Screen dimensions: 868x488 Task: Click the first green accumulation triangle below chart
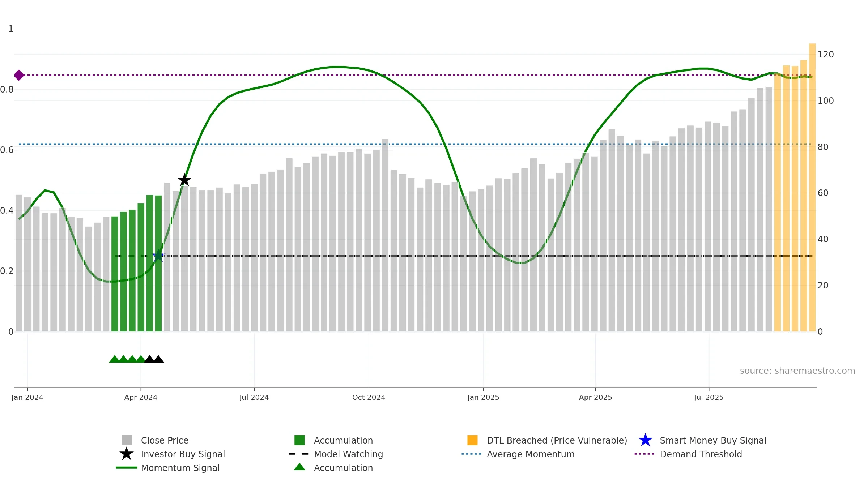114,359
